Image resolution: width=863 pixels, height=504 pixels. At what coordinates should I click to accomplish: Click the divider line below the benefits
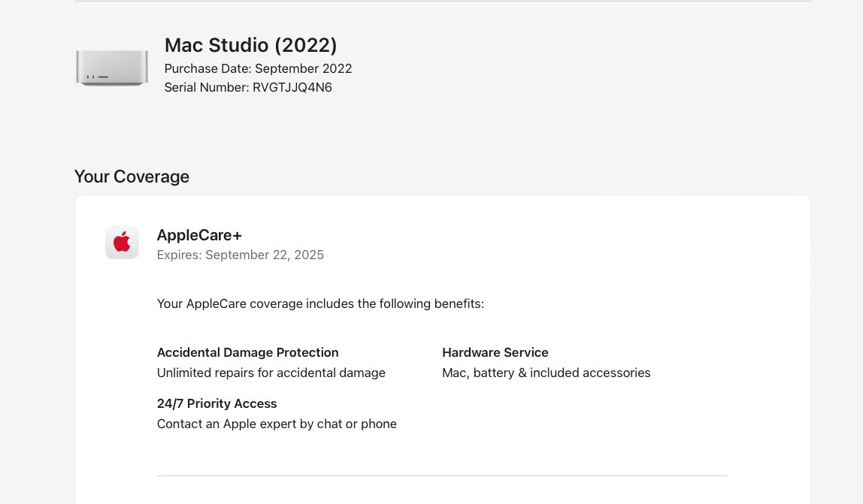coord(442,475)
